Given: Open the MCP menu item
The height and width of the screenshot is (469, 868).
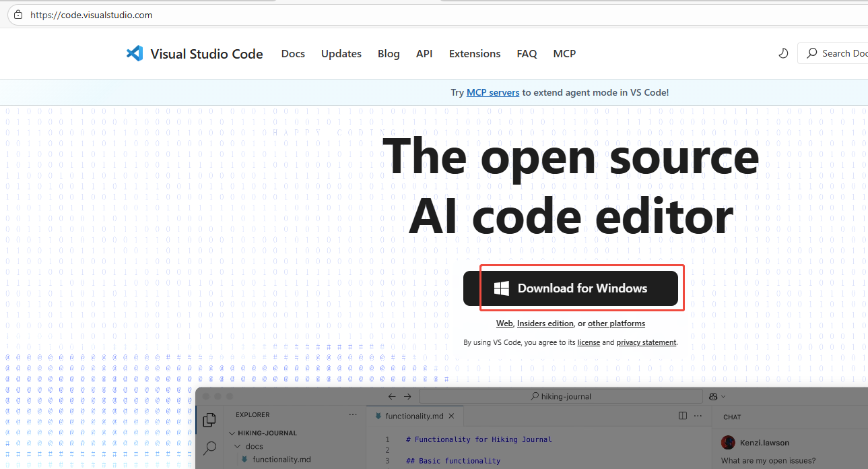Looking at the screenshot, I should (x=564, y=53).
